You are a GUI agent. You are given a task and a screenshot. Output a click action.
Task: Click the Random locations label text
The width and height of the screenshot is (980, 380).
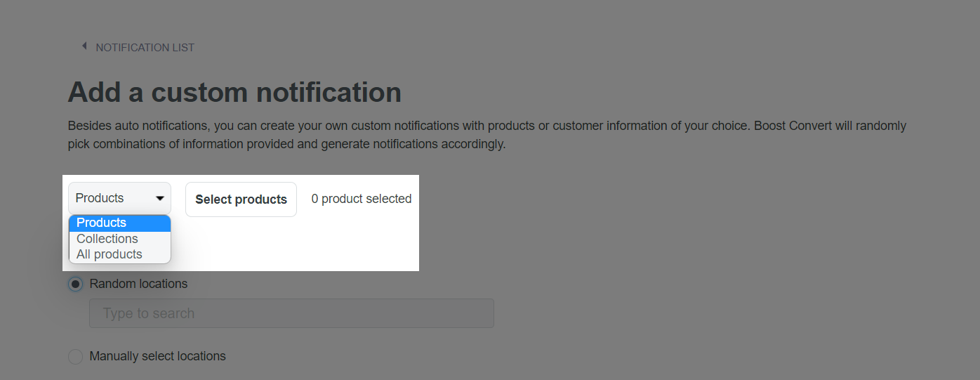138,284
